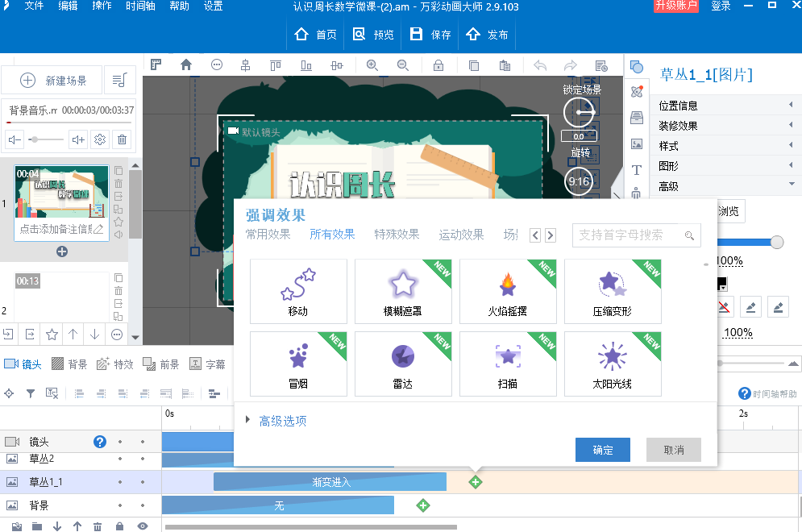This screenshot has height=532, width=802.
Task: Click the home icon in canvas toolbar
Action: click(186, 65)
